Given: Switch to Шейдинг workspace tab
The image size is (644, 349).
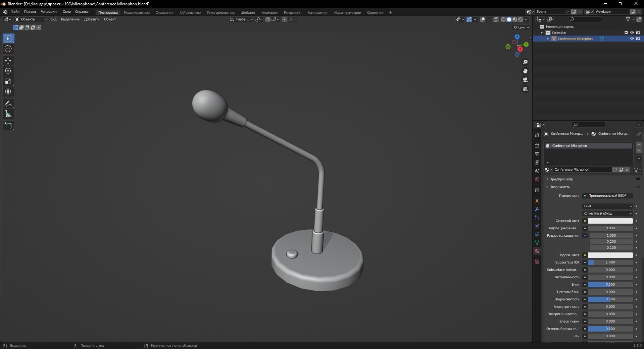Looking at the screenshot, I should [x=248, y=13].
